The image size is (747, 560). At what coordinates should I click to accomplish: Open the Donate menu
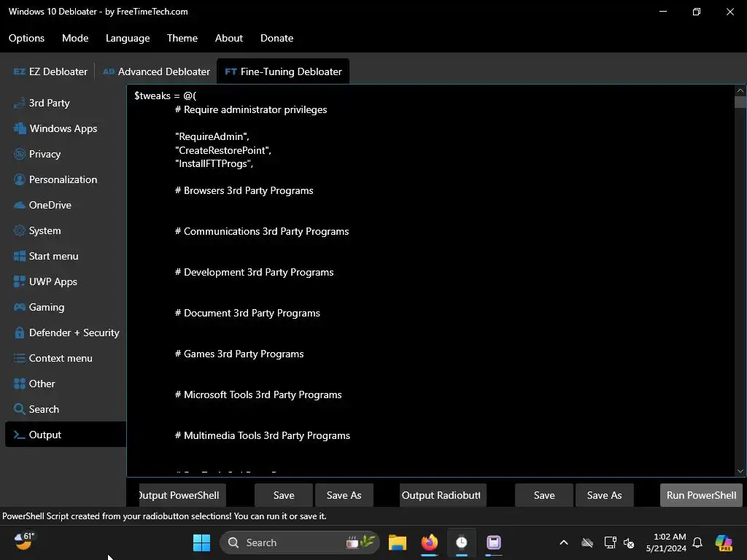[276, 38]
